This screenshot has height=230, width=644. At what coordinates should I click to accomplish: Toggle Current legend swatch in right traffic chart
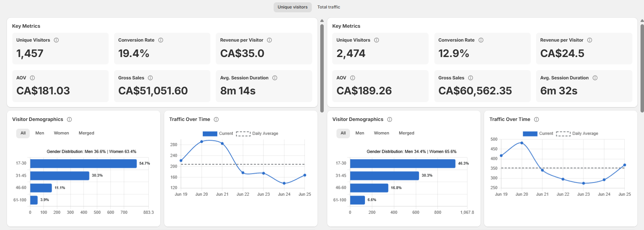pyautogui.click(x=530, y=134)
